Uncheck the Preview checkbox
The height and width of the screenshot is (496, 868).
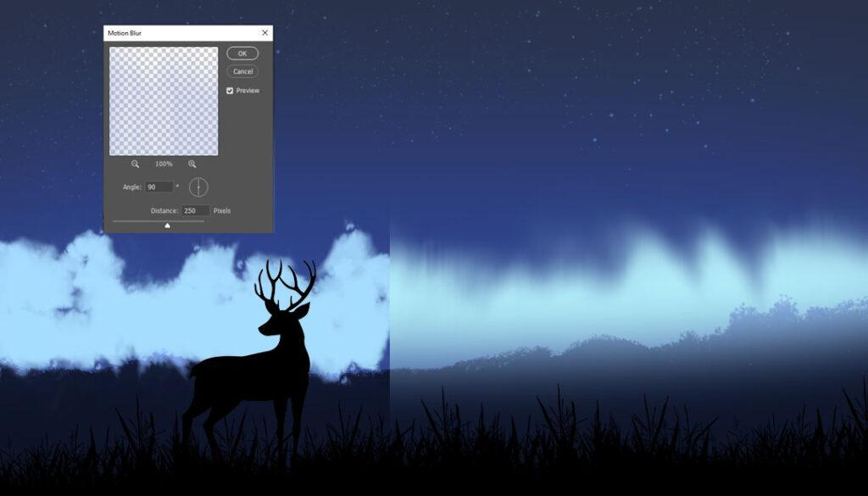[x=230, y=91]
